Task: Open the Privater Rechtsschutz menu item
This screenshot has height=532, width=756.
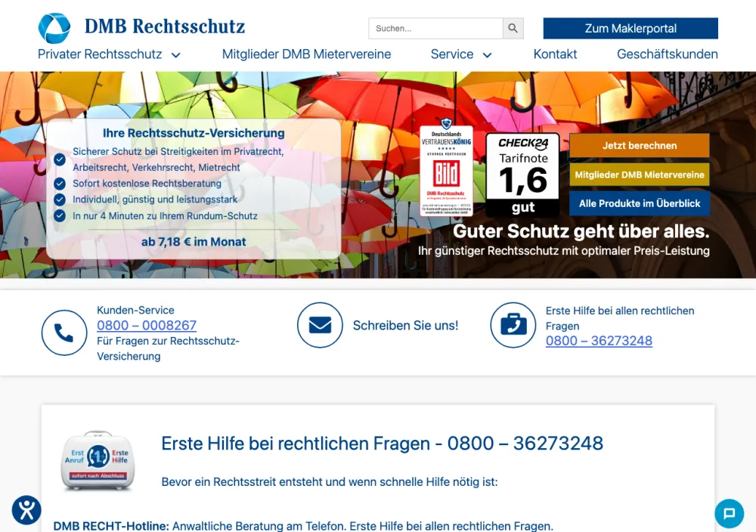Action: [100, 54]
